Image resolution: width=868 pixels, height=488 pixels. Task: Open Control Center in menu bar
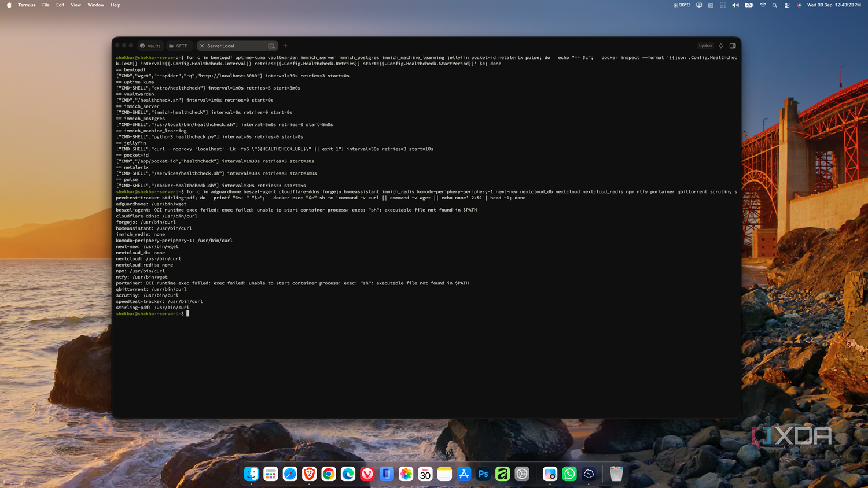point(787,5)
